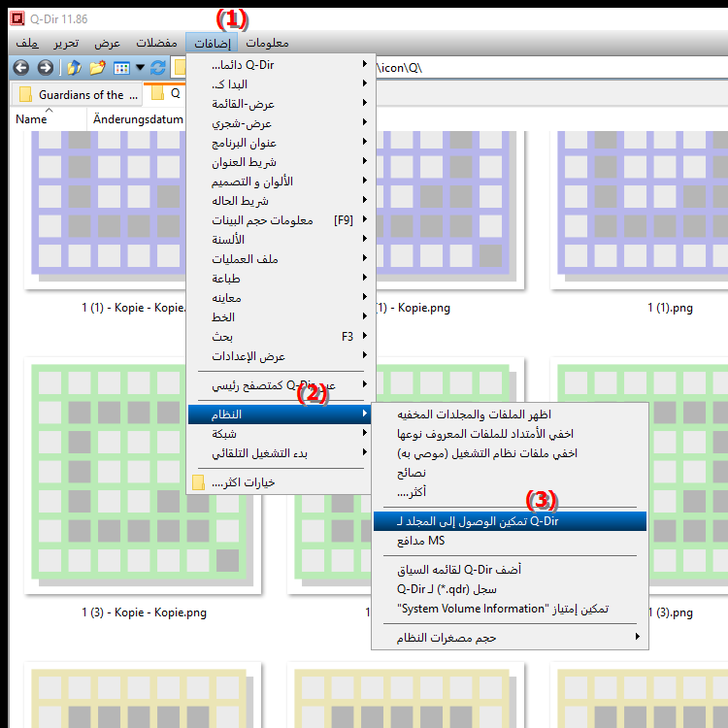Select the النظام menu entry

click(280, 414)
